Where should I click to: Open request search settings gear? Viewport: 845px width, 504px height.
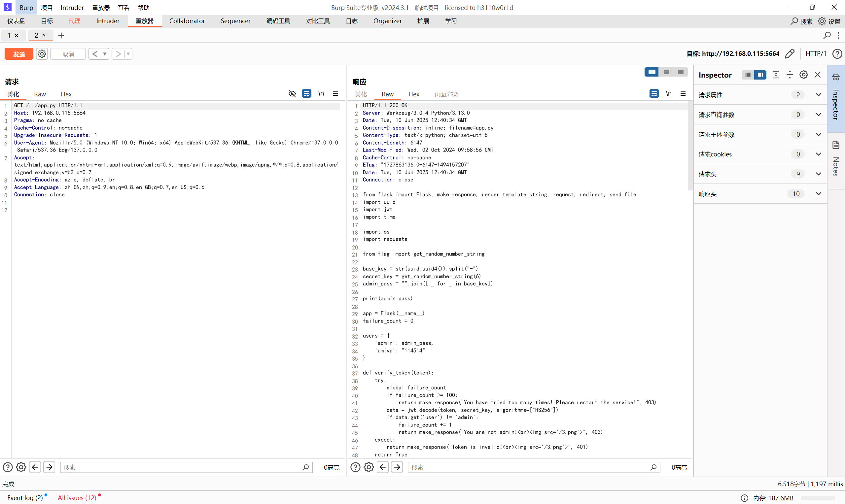(x=21, y=467)
